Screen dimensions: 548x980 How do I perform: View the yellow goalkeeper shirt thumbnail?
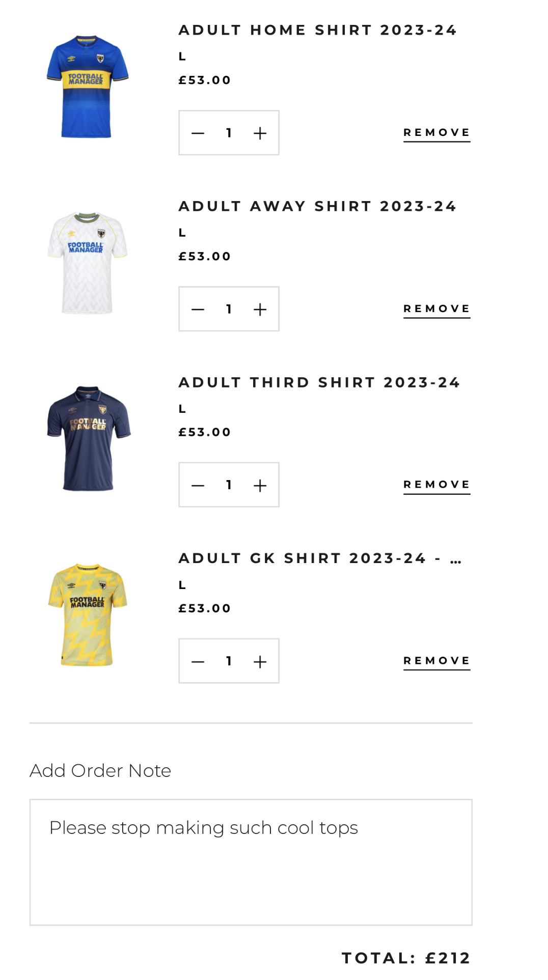(87, 614)
